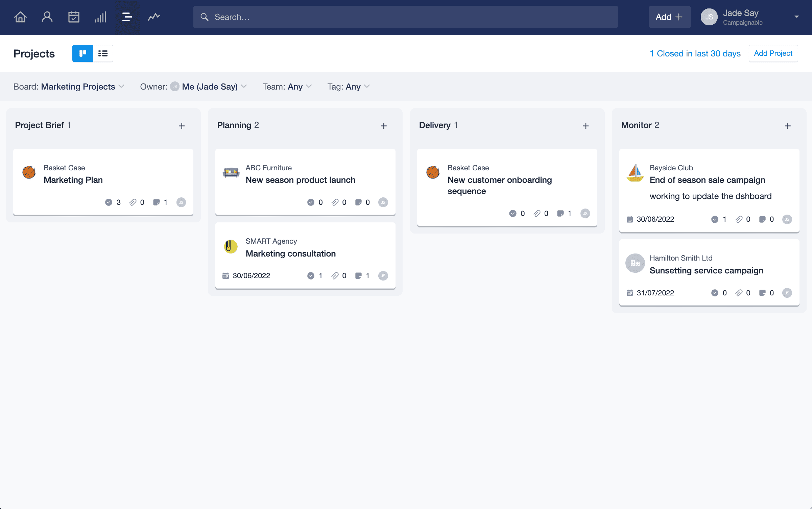Click the contacts/person icon in the navbar
The height and width of the screenshot is (509, 812).
coord(47,17)
